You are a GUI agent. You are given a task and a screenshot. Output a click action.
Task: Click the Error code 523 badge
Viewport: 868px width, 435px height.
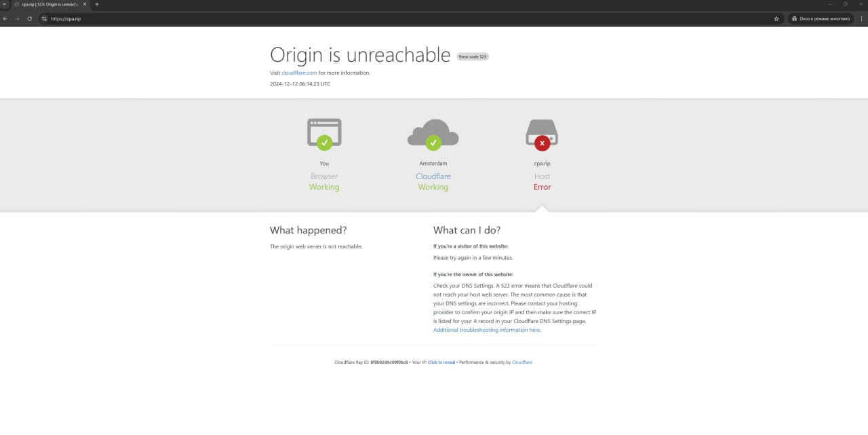click(473, 56)
